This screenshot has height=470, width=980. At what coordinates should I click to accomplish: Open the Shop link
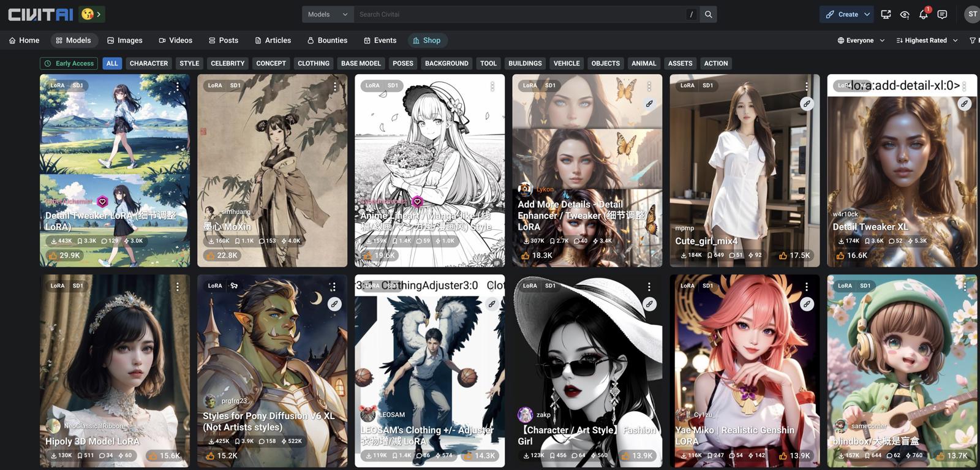[427, 40]
